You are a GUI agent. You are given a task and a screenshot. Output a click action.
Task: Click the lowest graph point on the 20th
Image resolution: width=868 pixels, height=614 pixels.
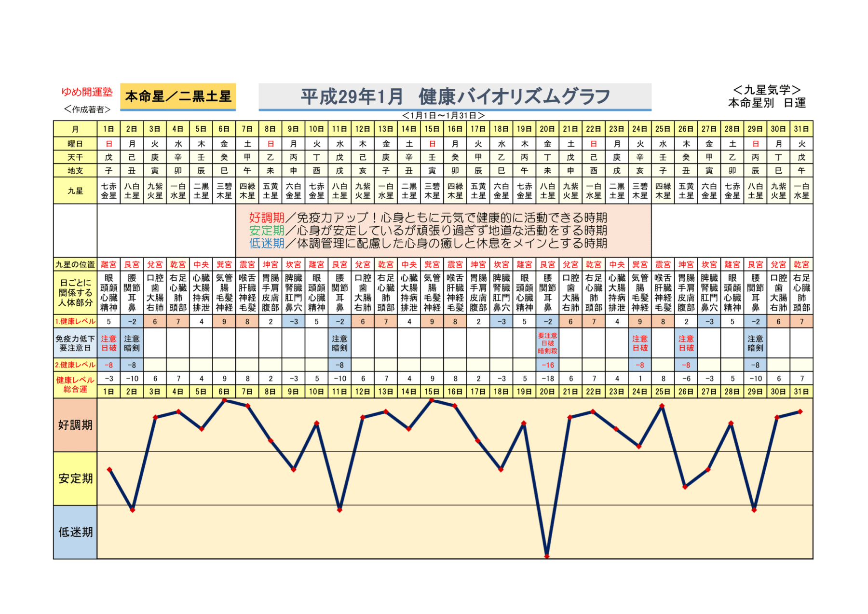coord(547,556)
